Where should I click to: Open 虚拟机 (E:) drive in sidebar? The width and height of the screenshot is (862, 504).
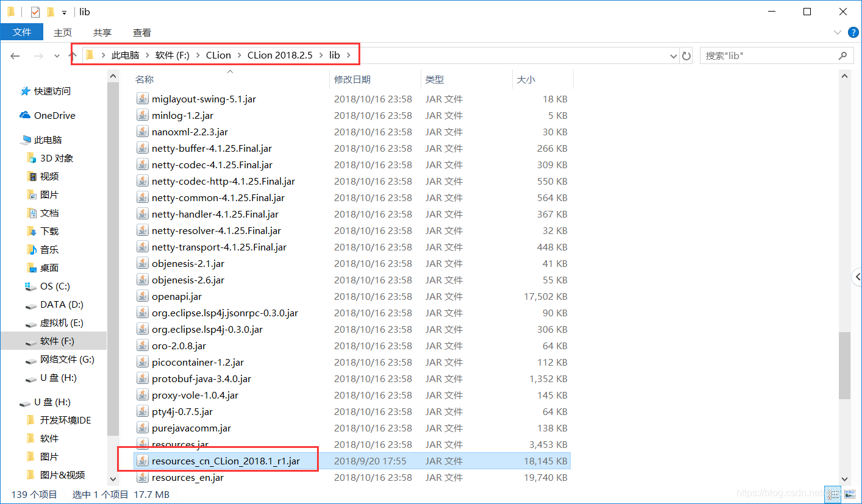coord(62,322)
